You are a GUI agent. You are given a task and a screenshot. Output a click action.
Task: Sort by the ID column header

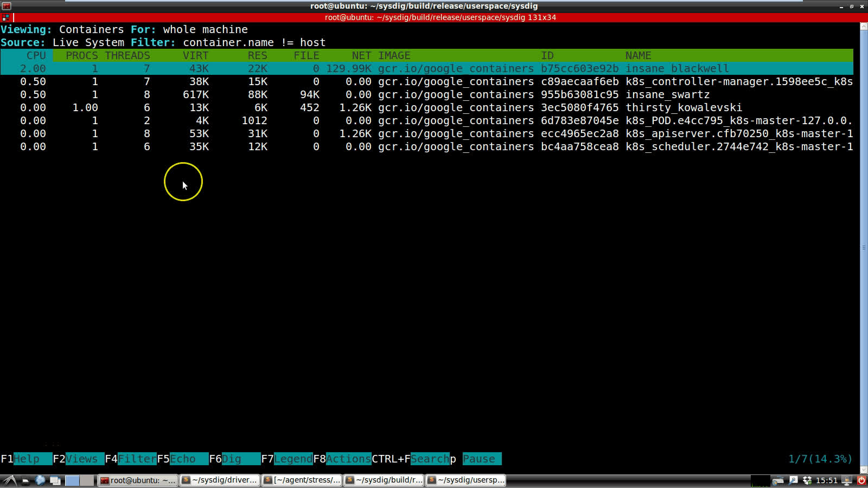[547, 55]
